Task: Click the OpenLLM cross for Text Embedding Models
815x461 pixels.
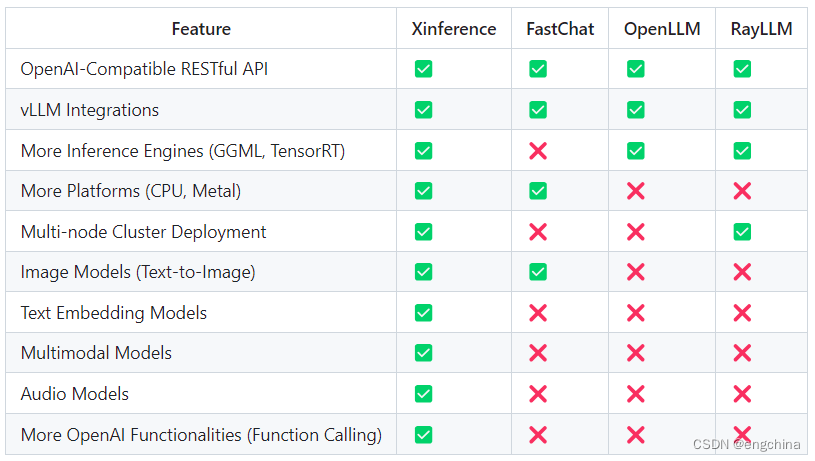Action: [x=636, y=313]
